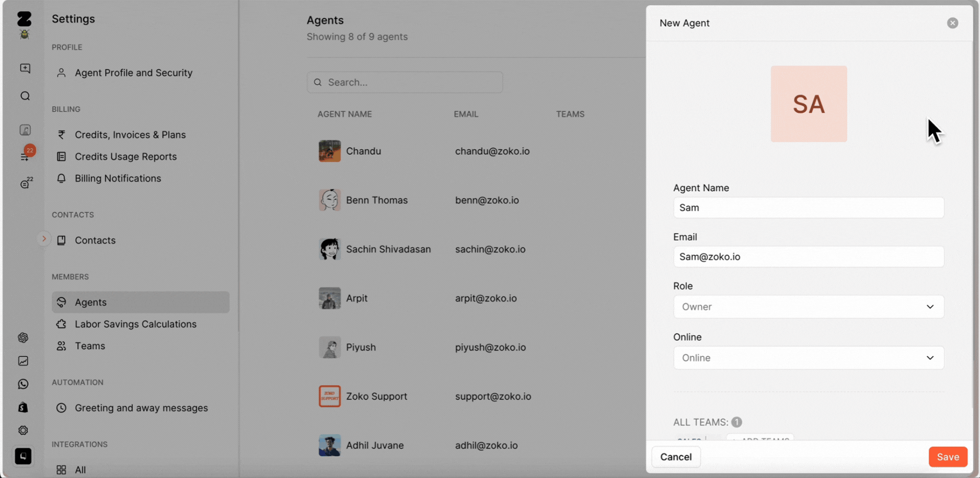Click the SA avatar placeholder

809,104
